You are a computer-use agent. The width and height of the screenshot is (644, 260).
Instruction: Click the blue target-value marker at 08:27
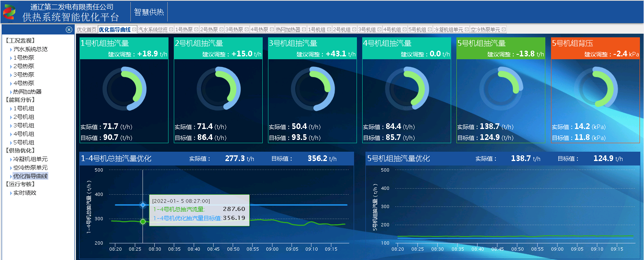coord(143,205)
